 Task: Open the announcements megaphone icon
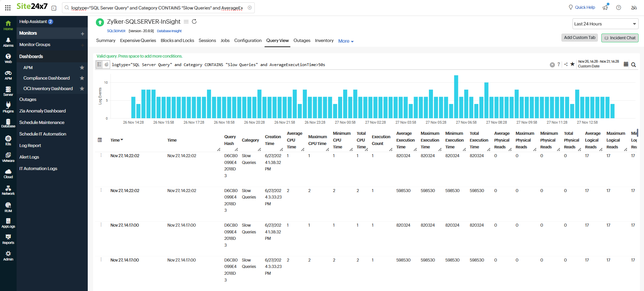605,7
